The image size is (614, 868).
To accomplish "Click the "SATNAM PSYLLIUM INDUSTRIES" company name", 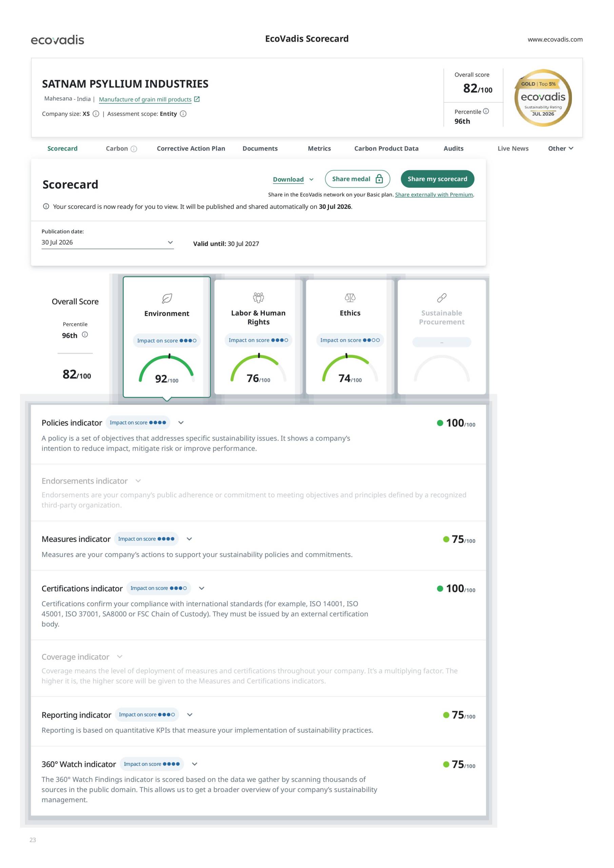I will click(125, 83).
